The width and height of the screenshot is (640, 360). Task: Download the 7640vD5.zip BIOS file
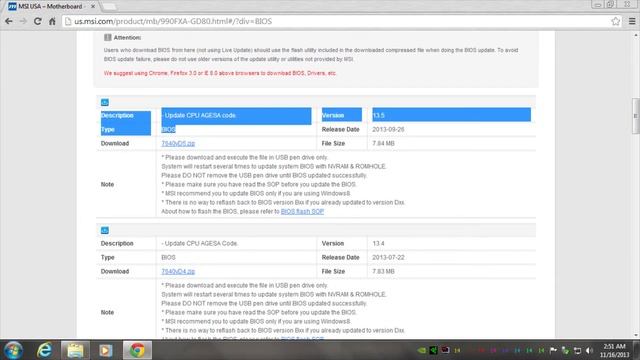(178, 143)
